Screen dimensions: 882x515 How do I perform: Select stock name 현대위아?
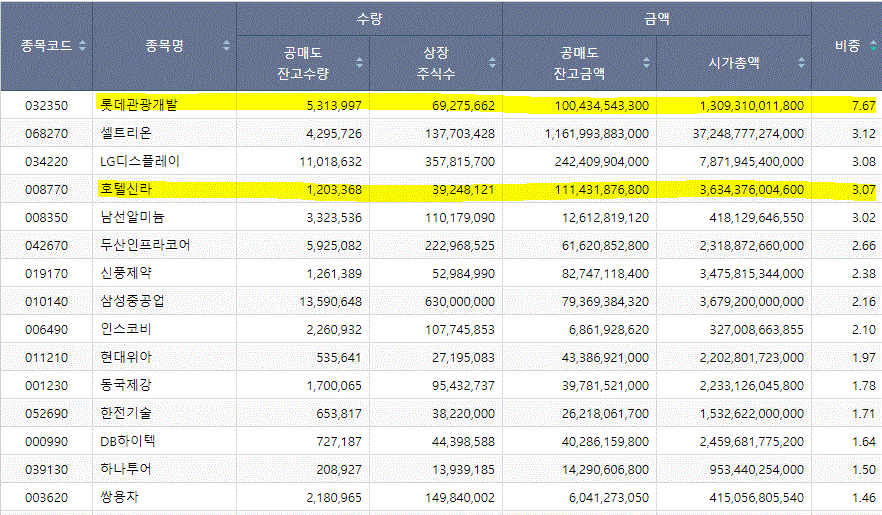coord(126,357)
